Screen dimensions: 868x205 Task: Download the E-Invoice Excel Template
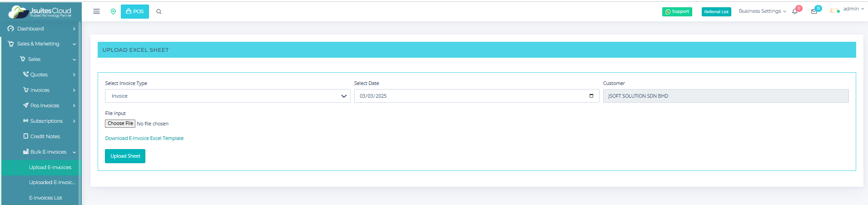click(x=144, y=138)
